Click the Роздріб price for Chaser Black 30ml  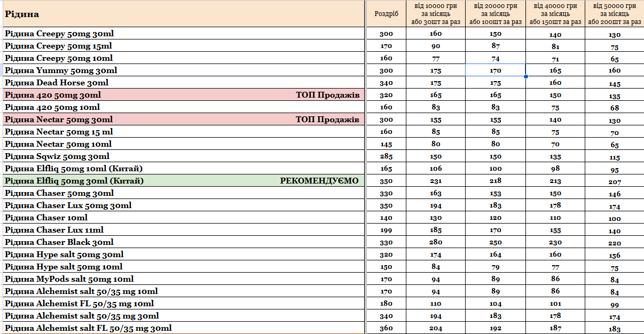click(x=386, y=243)
